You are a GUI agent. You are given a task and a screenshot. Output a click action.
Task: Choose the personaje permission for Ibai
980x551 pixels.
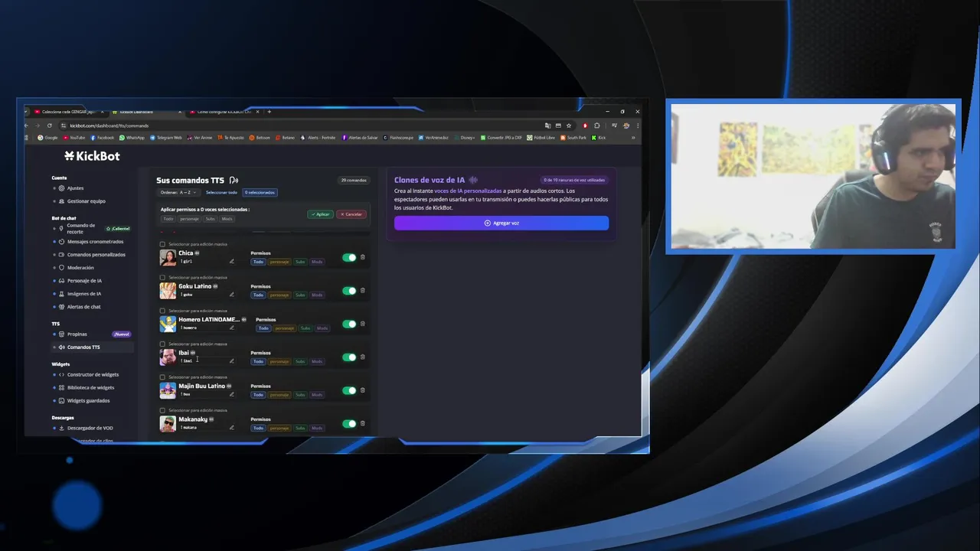click(x=279, y=361)
